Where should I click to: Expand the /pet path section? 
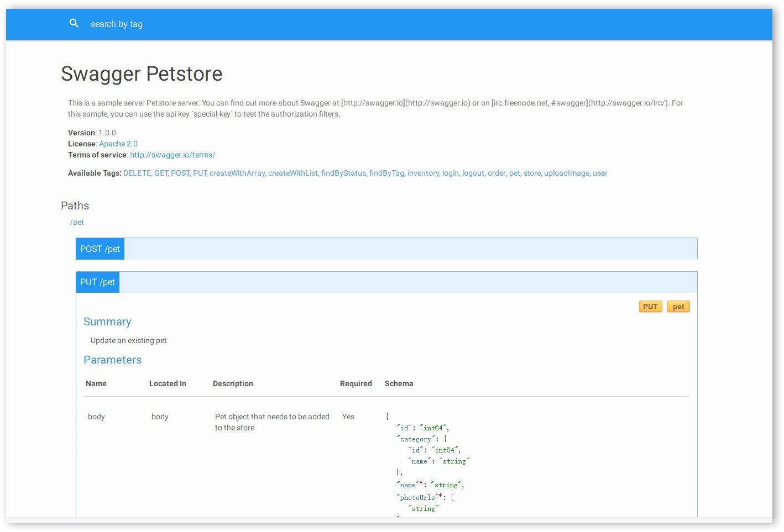[x=77, y=222]
